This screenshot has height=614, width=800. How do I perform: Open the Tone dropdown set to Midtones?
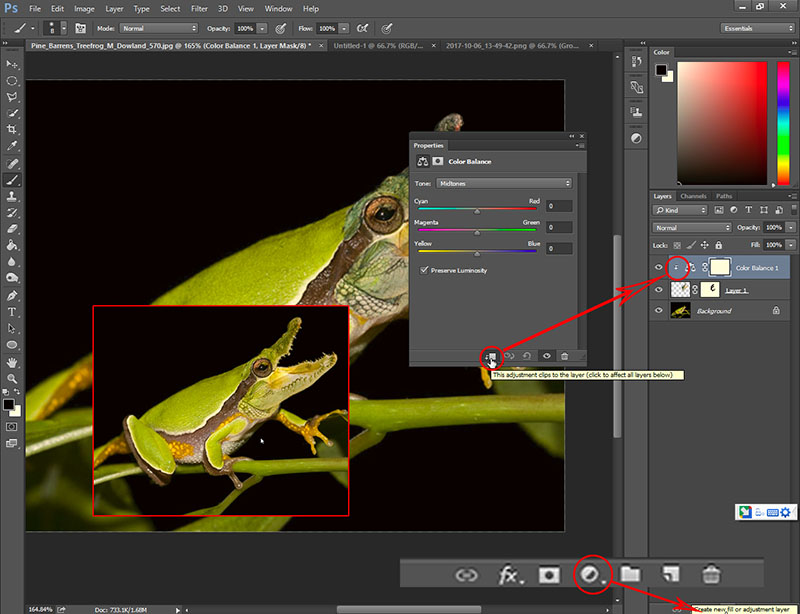pyautogui.click(x=504, y=183)
